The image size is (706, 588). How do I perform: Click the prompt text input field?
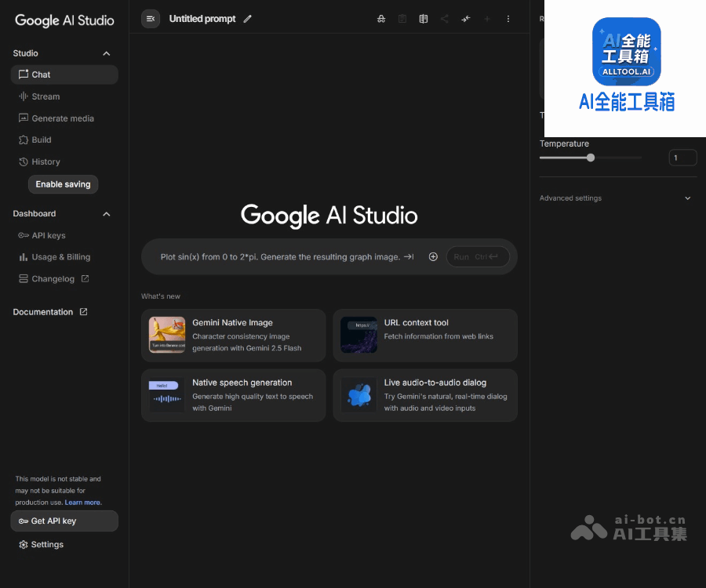click(280, 257)
